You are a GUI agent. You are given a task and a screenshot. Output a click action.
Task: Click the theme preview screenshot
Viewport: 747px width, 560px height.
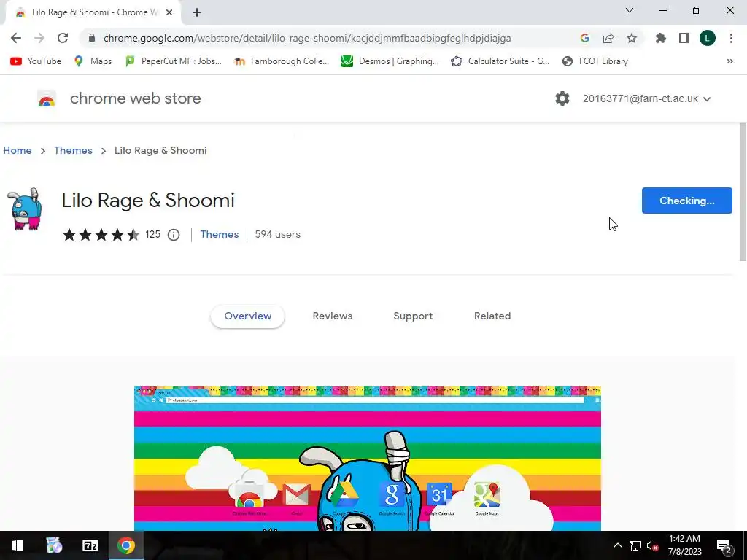(368, 458)
